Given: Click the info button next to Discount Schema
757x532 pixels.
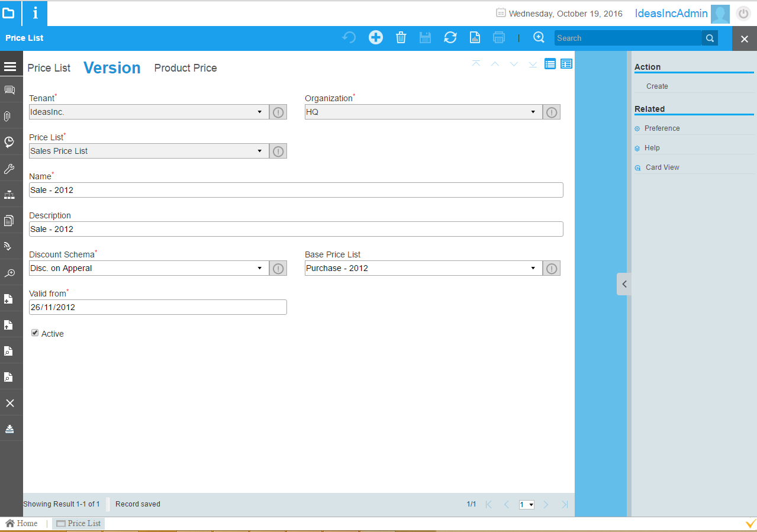Looking at the screenshot, I should coord(278,268).
